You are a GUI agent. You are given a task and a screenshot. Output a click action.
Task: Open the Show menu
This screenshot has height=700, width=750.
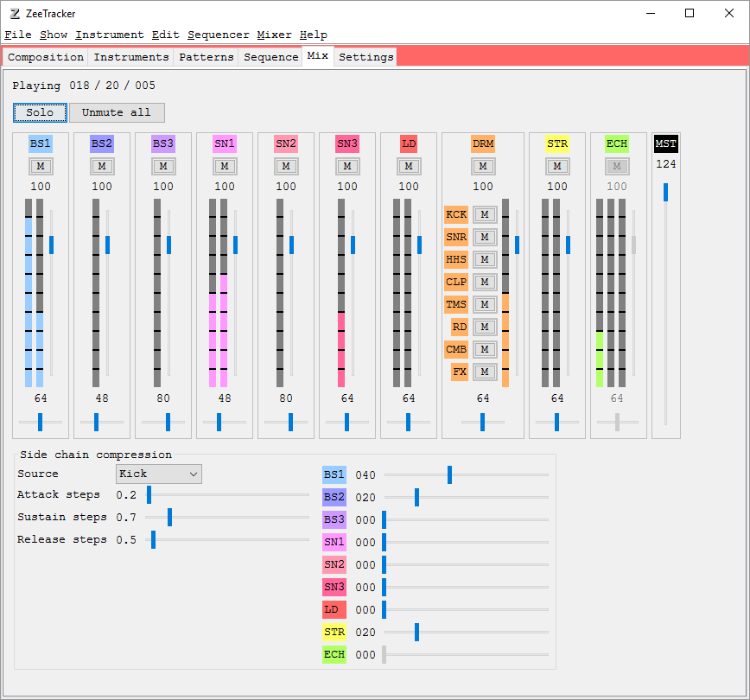pyautogui.click(x=54, y=35)
